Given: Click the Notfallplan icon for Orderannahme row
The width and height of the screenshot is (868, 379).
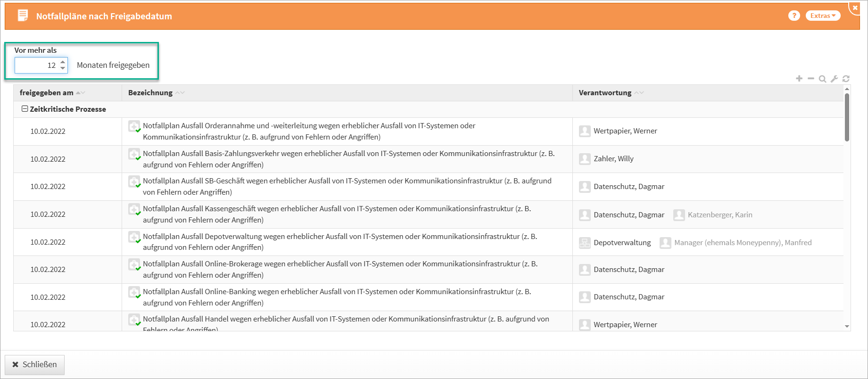Looking at the screenshot, I should click(x=134, y=126).
